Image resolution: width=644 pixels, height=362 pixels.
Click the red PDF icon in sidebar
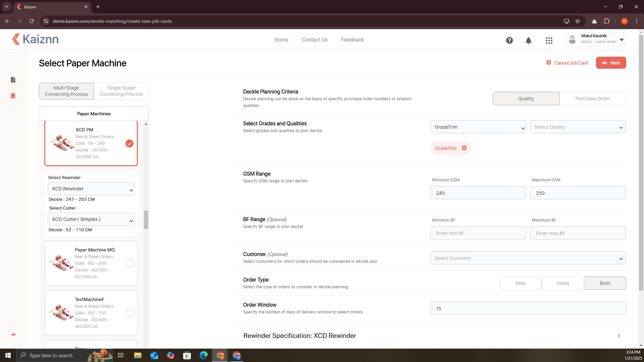click(13, 96)
